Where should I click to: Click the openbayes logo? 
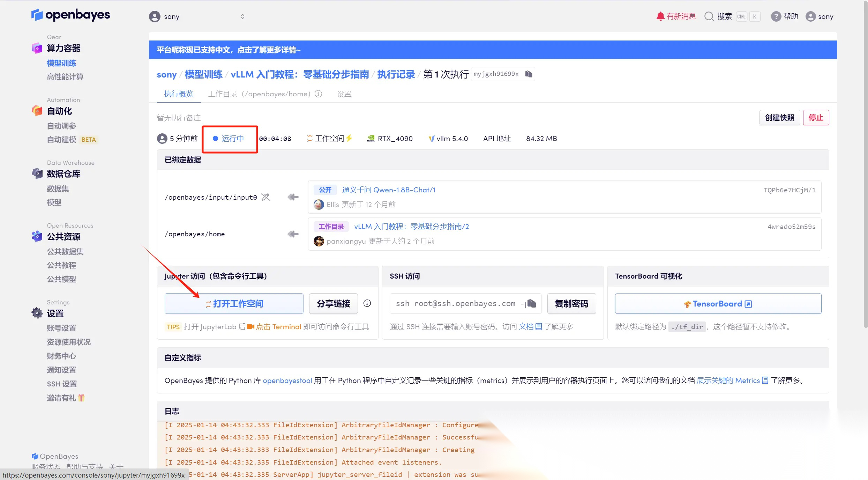[71, 15]
